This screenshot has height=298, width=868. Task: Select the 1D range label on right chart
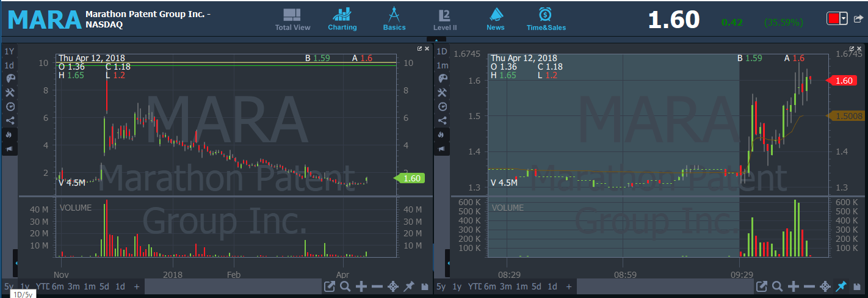[442, 51]
